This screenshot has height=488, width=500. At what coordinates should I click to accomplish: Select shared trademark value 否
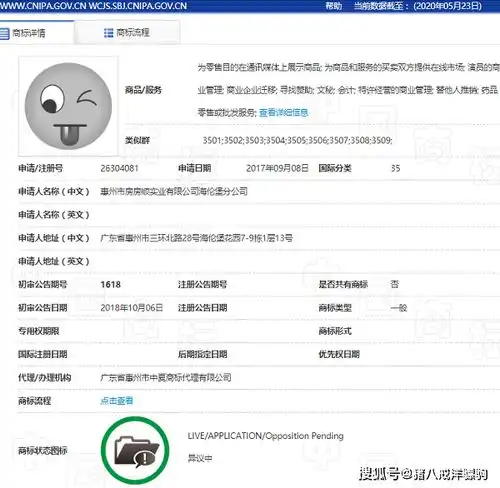coord(395,284)
